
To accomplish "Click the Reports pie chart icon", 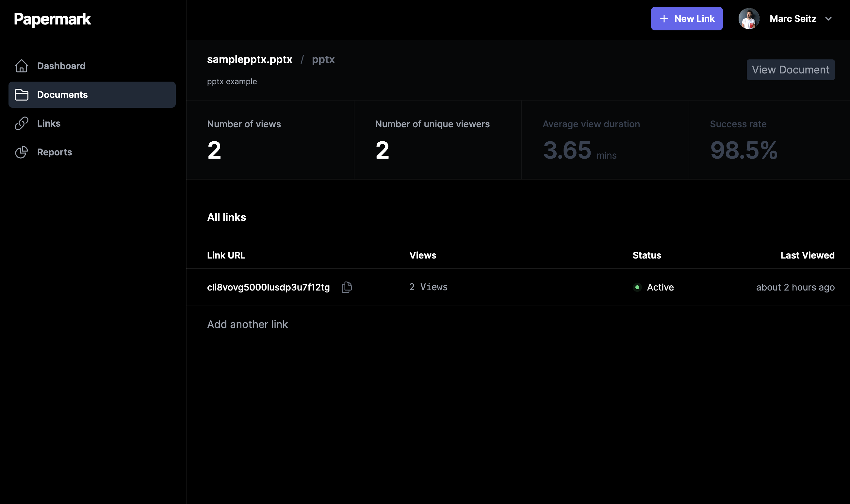I will 22,152.
